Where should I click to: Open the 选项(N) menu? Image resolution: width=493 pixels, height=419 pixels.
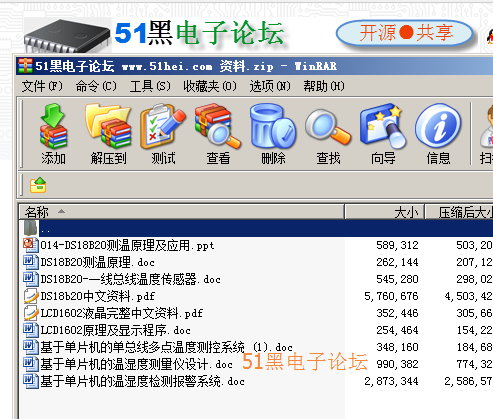270,86
